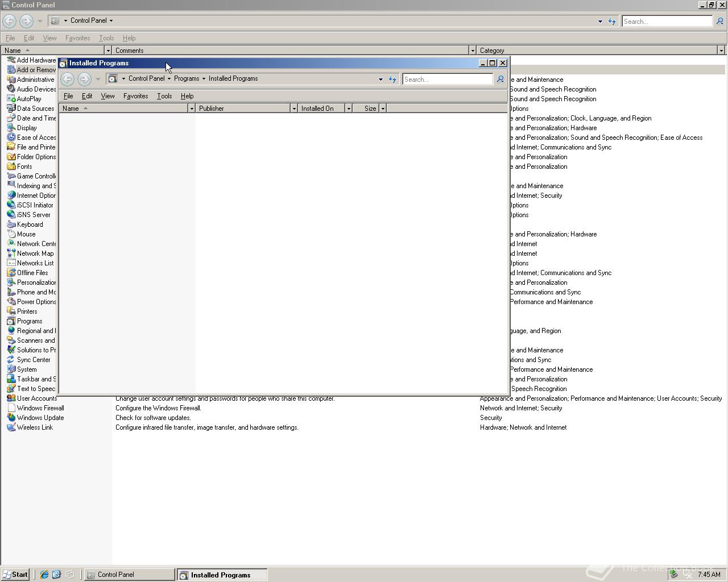
Task: Select the Offline Files icon
Action: [x=11, y=273]
